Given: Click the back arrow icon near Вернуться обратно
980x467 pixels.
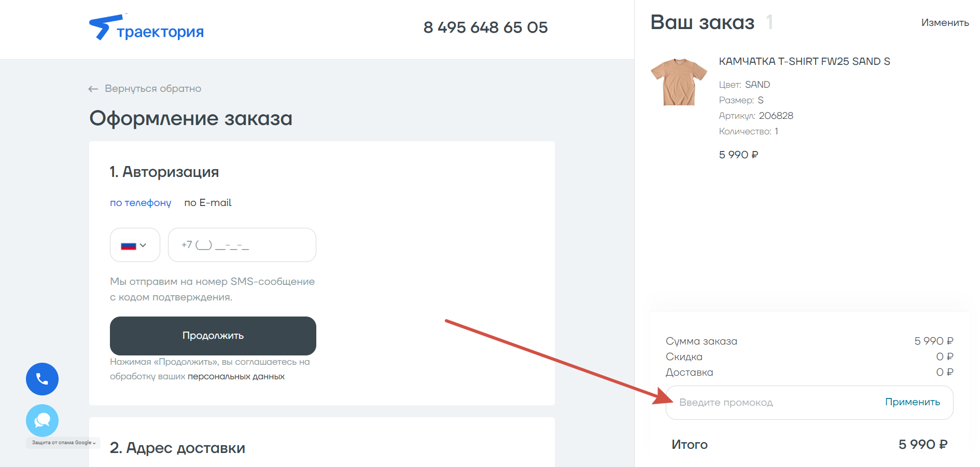Looking at the screenshot, I should [93, 89].
